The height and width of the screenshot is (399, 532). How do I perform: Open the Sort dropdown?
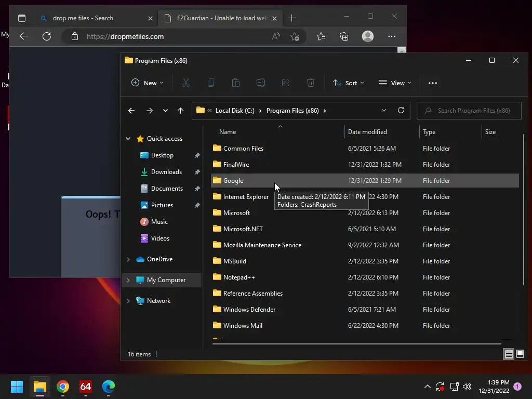click(349, 83)
